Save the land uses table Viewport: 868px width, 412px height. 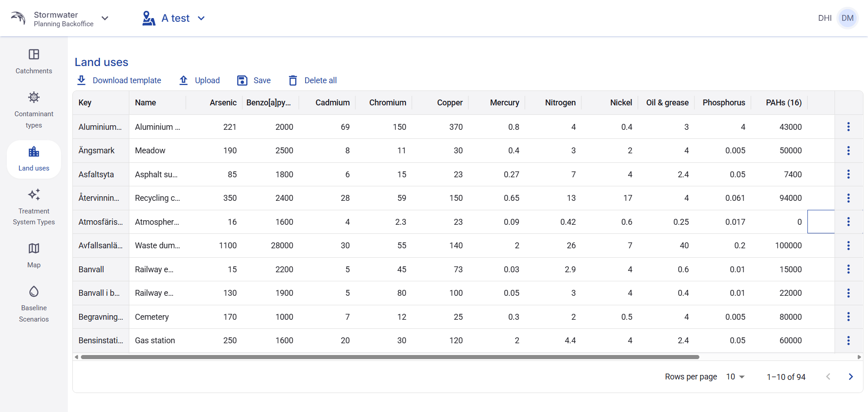(254, 81)
